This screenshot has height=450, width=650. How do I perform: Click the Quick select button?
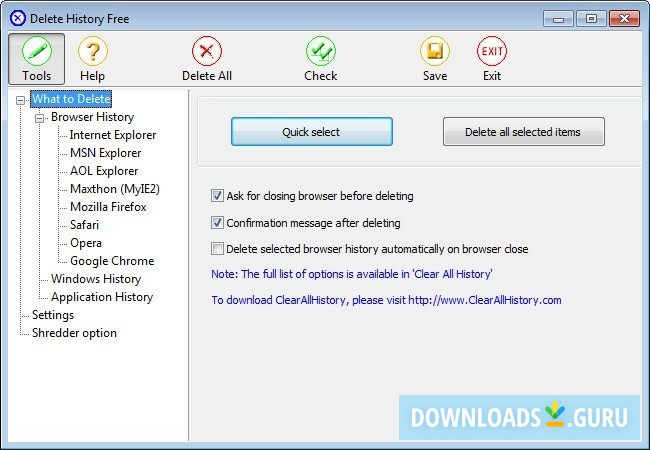[312, 132]
